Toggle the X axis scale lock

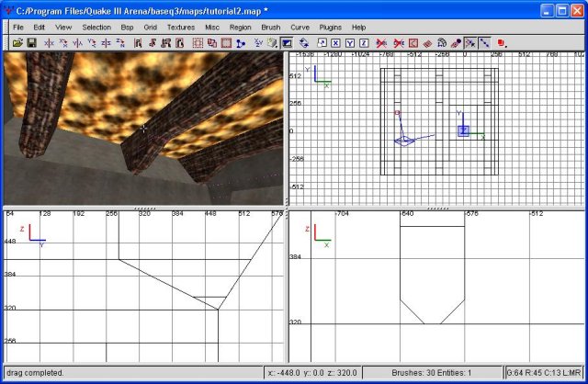(335, 43)
